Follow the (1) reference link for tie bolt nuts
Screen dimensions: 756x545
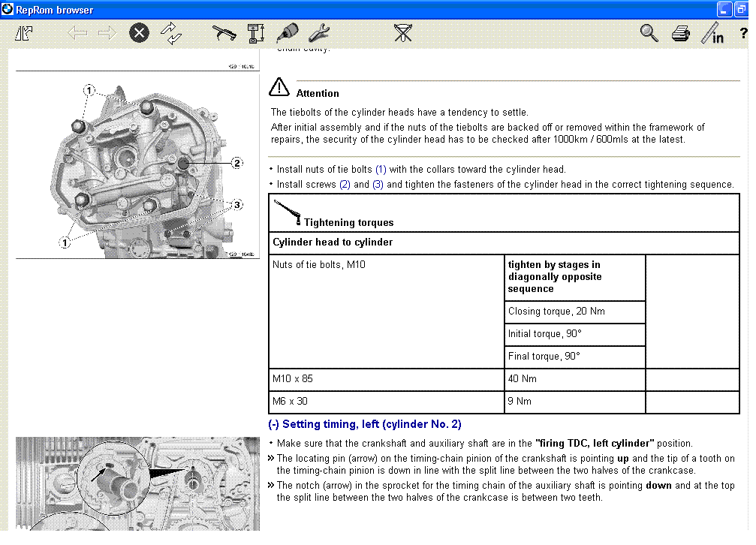[381, 170]
